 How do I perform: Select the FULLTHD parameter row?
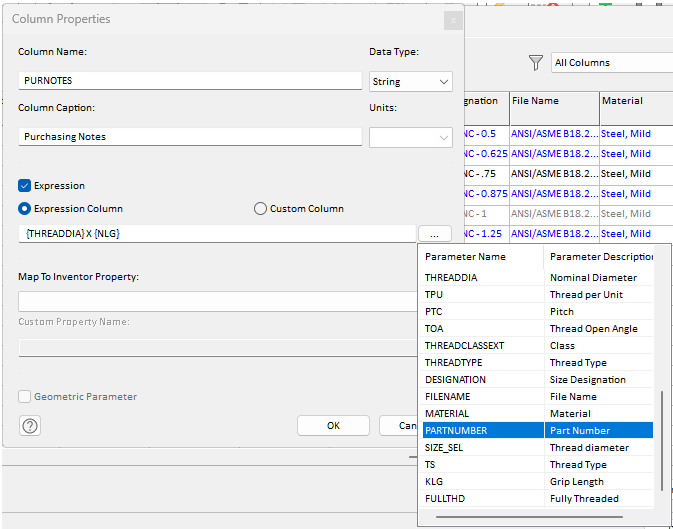pyautogui.click(x=538, y=499)
